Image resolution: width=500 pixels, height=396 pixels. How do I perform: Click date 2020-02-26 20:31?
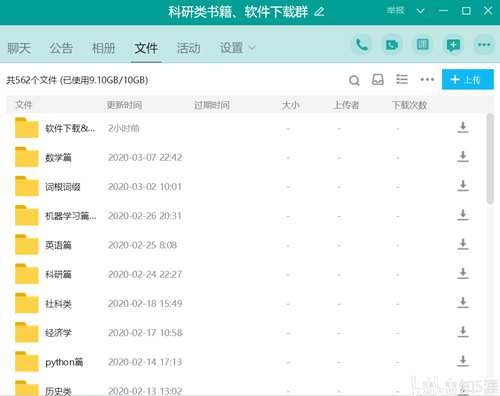145,216
